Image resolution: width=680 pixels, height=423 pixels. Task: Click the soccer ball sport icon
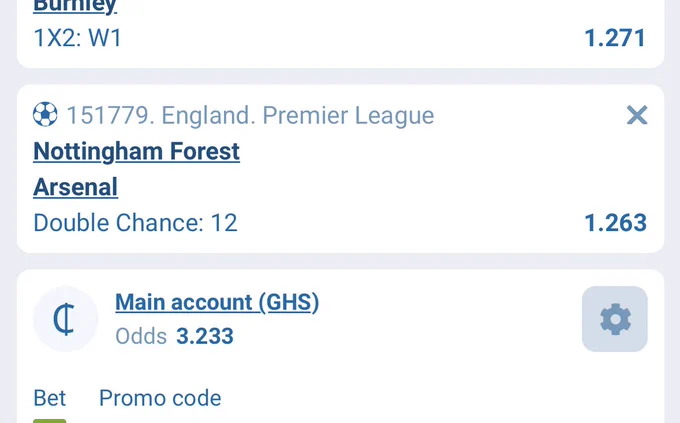pyautogui.click(x=45, y=115)
